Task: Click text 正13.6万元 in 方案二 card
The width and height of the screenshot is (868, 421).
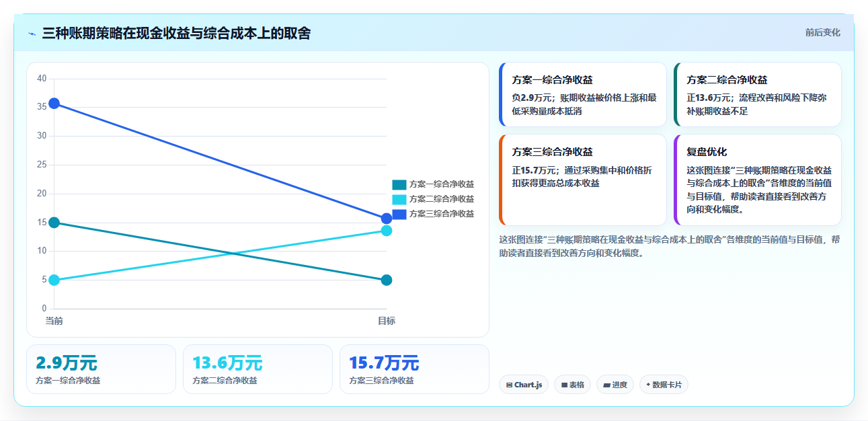Action: 709,98
